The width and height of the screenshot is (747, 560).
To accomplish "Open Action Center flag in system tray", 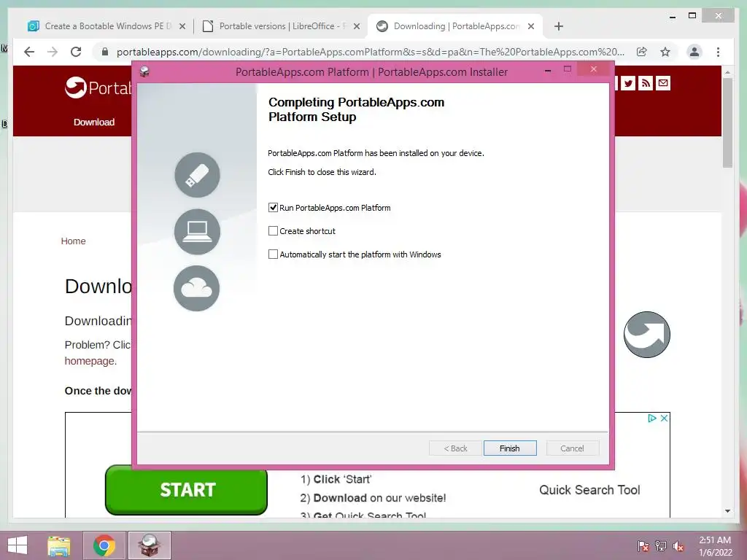I will coord(643,546).
